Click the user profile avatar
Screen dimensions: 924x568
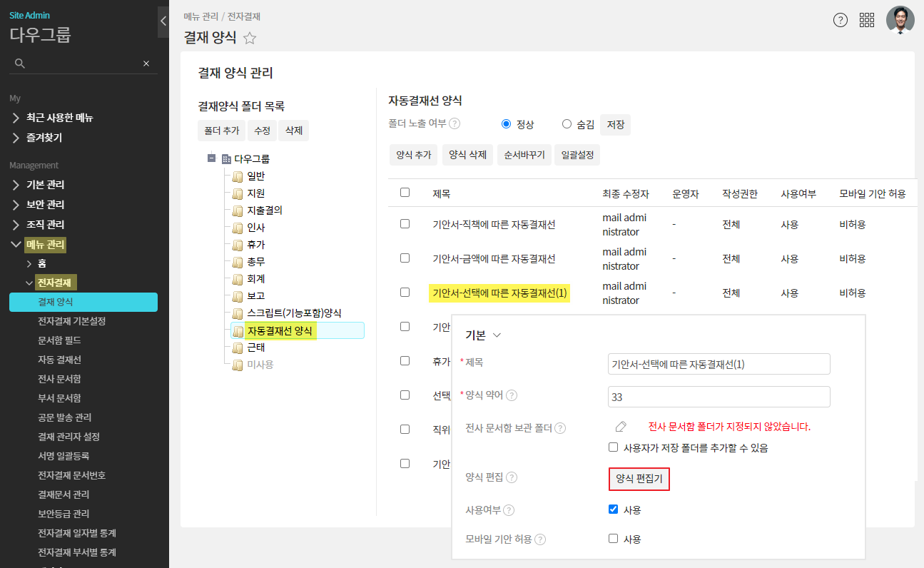[x=900, y=20]
